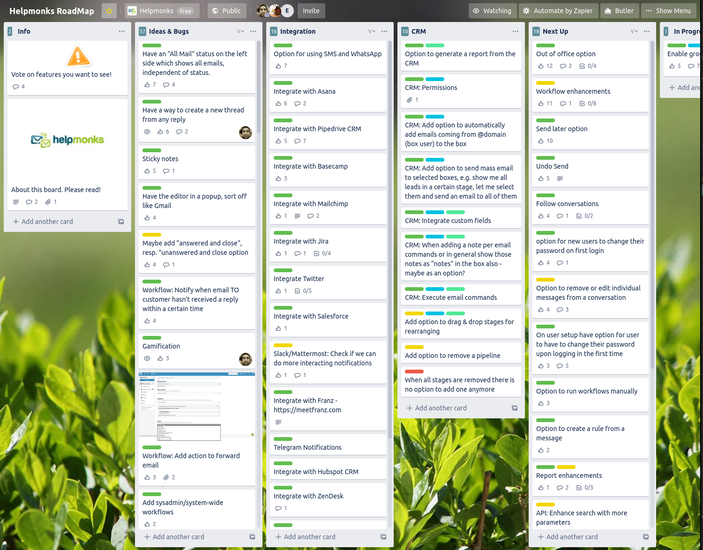This screenshot has height=550, width=703.
Task: Open the Next Up list actions menu
Action: point(647,31)
